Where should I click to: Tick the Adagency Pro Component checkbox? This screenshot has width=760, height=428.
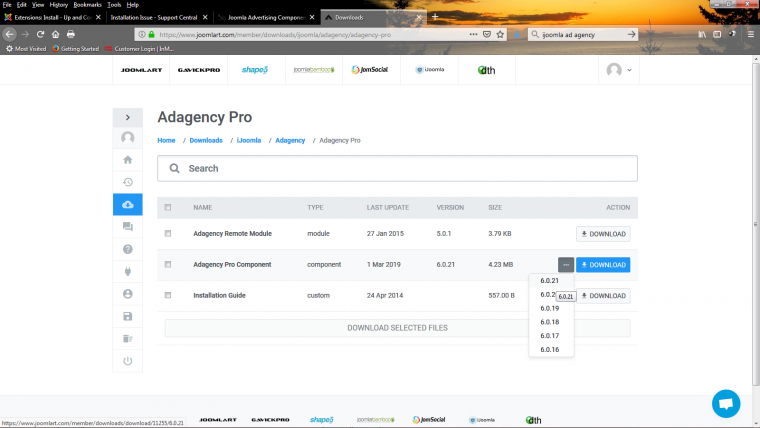[x=168, y=265]
